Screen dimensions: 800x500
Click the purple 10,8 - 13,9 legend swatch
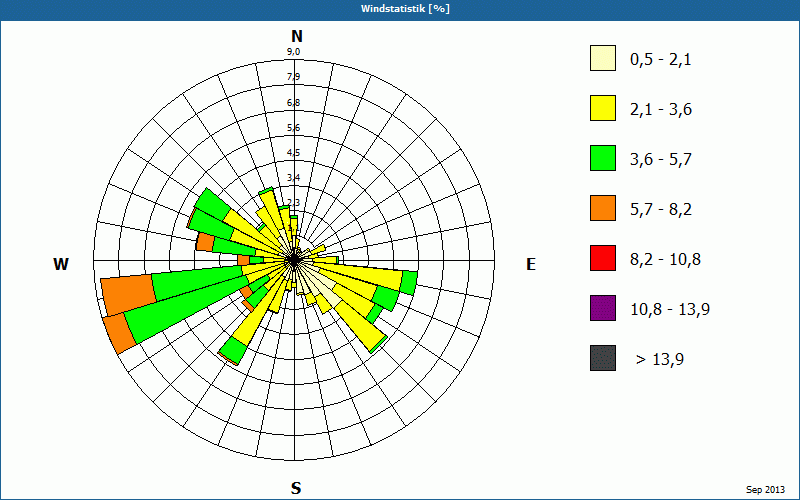(x=603, y=308)
